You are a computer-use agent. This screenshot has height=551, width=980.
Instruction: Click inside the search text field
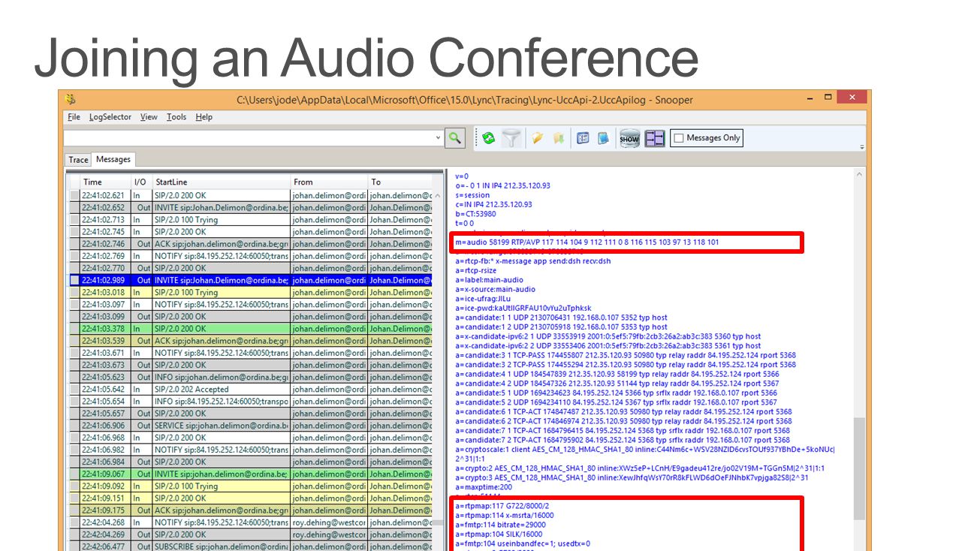[x=249, y=138]
